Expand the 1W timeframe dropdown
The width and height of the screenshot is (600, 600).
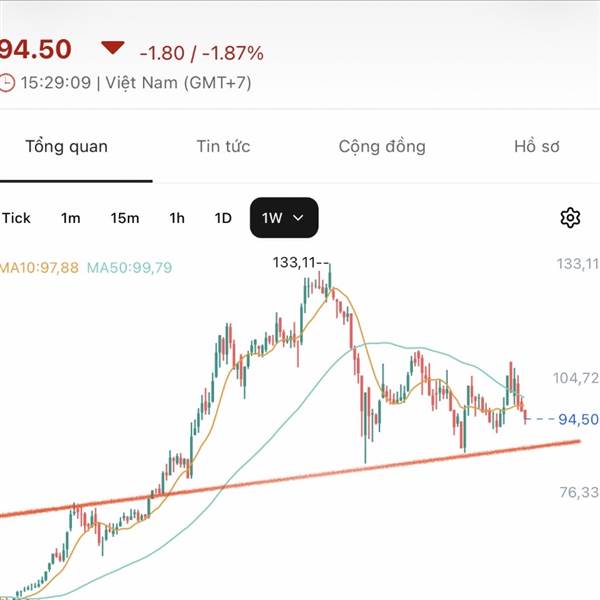[x=284, y=218]
